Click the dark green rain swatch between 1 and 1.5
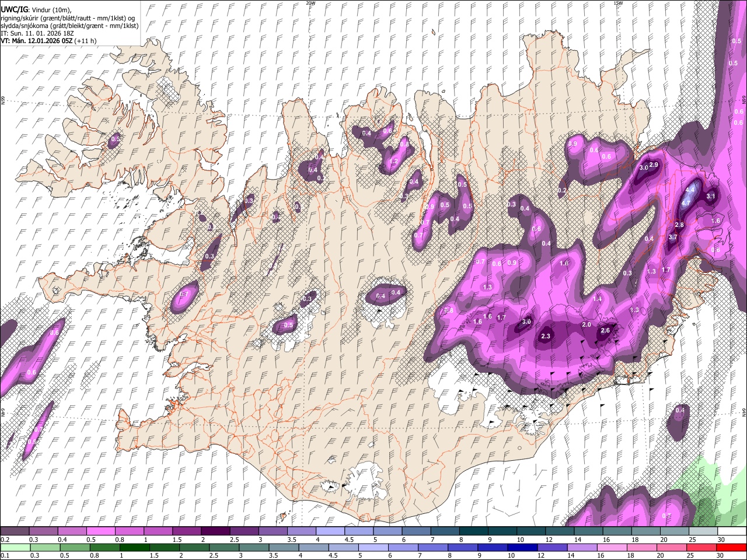 (134, 547)
